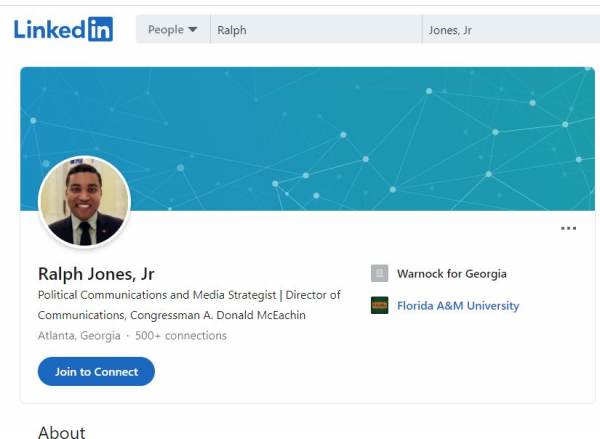Click the Florida A&M University logo icon
Viewport: 600px width, 439px height.
379,306
